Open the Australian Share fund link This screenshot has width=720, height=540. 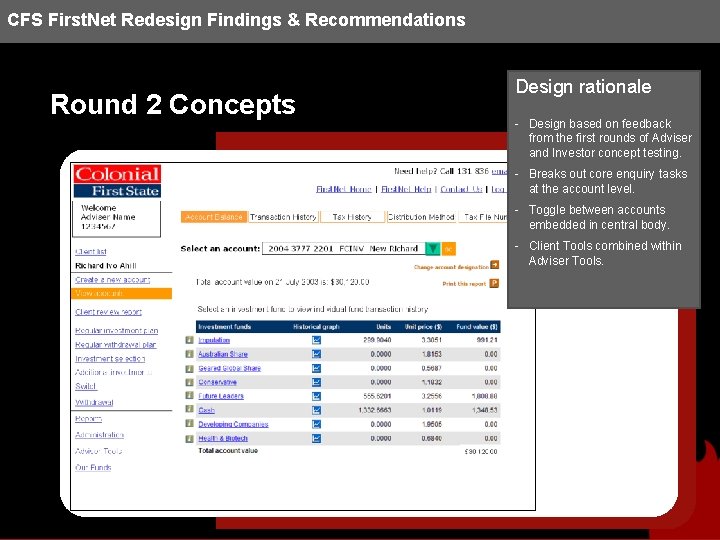tap(223, 354)
